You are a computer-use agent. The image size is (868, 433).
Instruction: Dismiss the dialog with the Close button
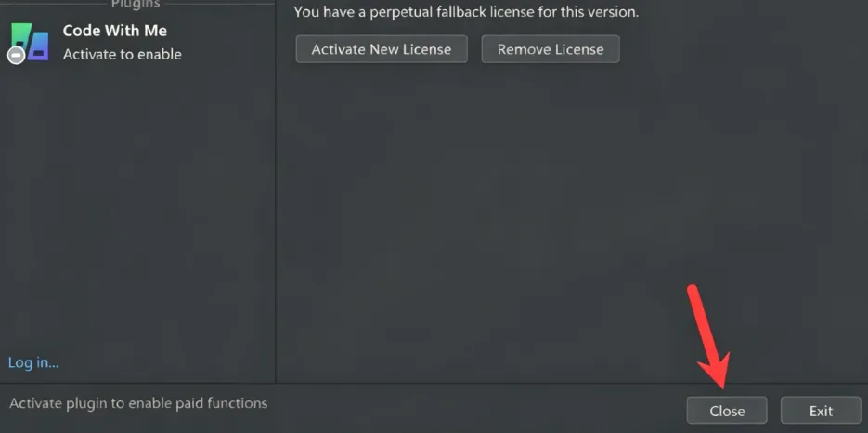click(x=727, y=411)
